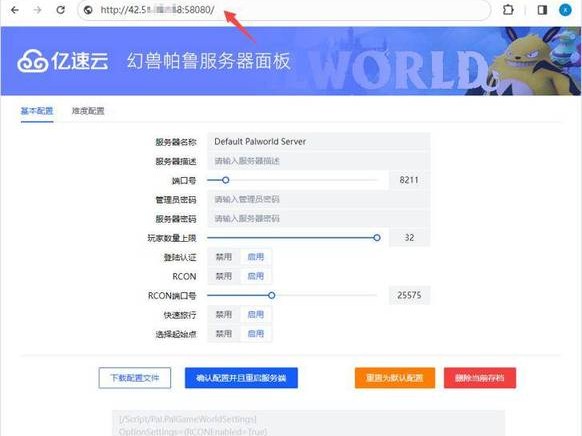Click the 下载配置文件 button
The image size is (582, 436).
135,378
